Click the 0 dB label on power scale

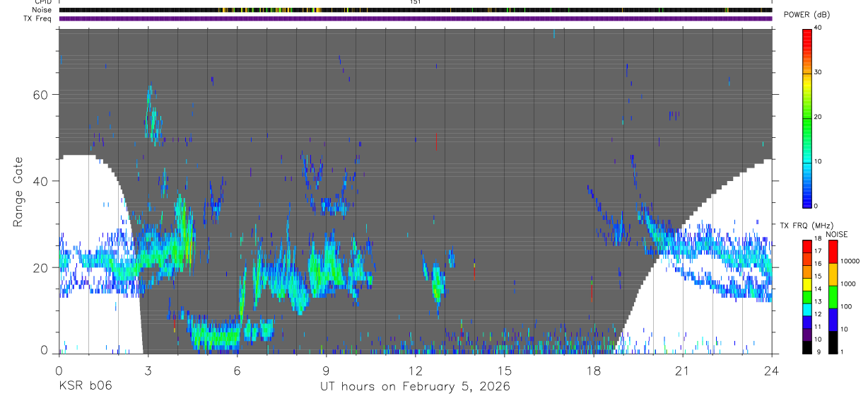(816, 206)
